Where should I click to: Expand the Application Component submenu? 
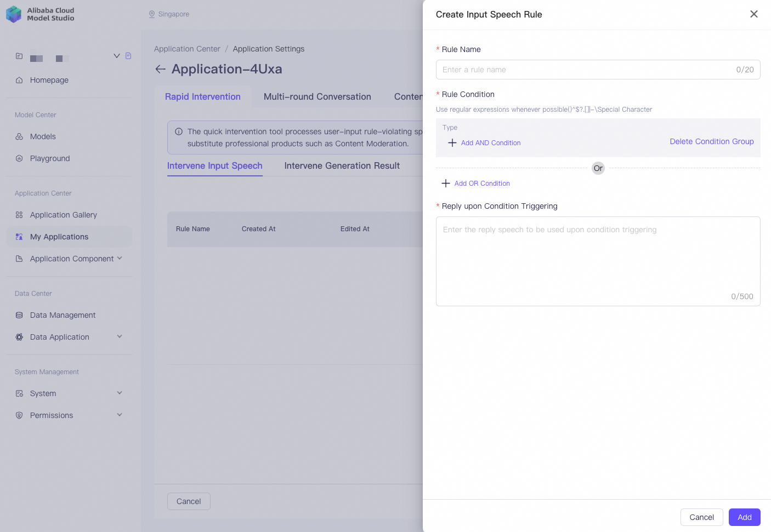pyautogui.click(x=120, y=258)
